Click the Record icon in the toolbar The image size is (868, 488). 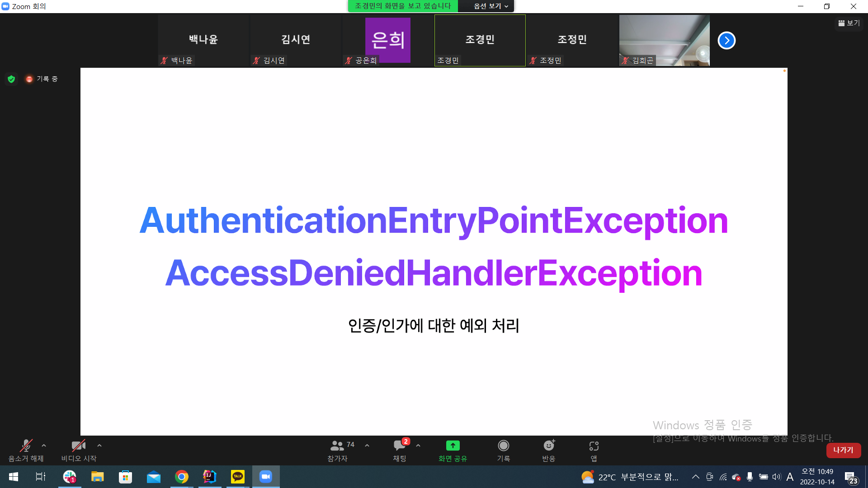click(x=503, y=446)
